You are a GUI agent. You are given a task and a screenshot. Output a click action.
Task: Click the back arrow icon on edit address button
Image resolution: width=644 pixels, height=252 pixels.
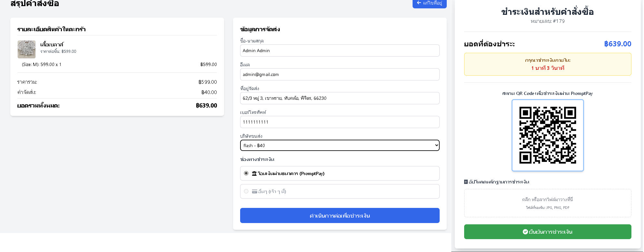419,3
